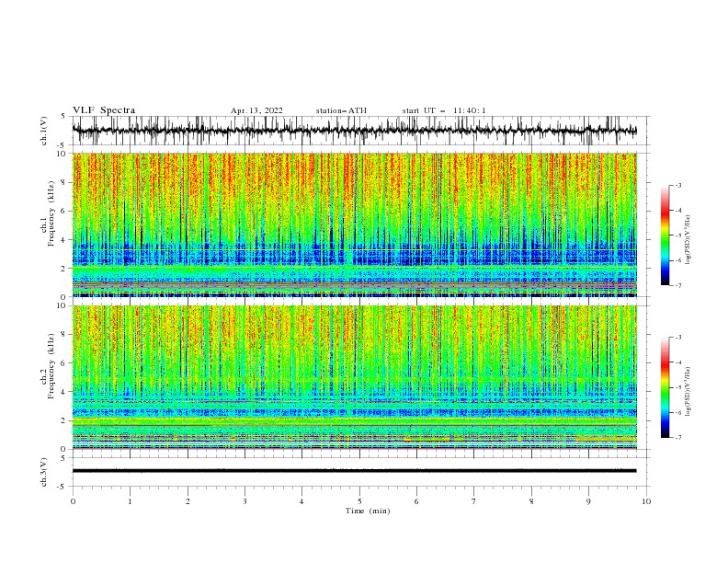Image resolution: width=728 pixels, height=563 pixels.
Task: Click the "ch.2 Frequency (kHz)" axis label
Action: point(48,366)
